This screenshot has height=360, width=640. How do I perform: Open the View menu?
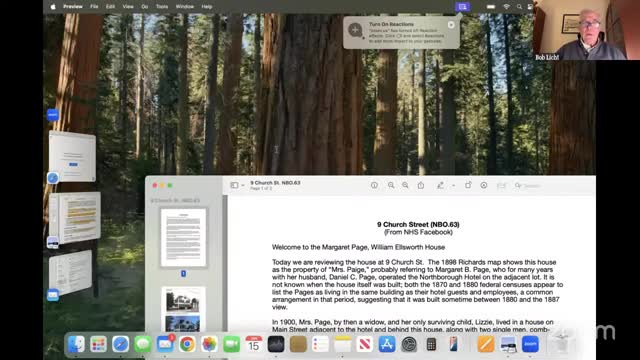[128, 7]
